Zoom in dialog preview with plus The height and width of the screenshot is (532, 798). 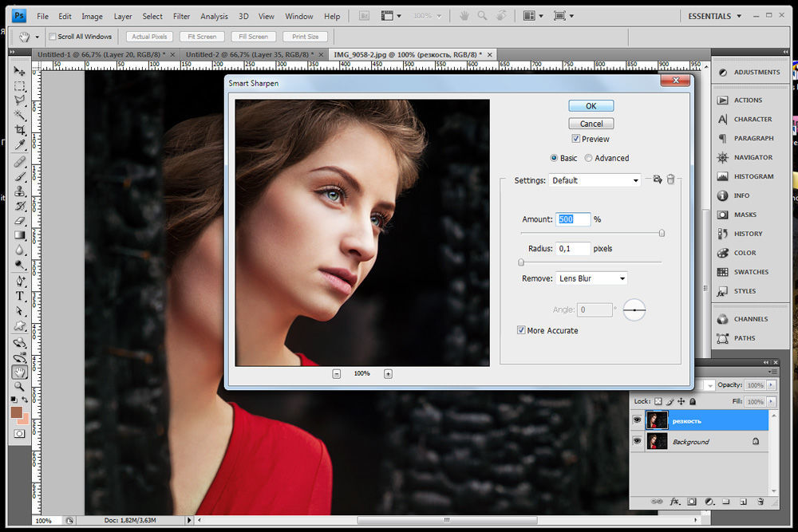click(x=388, y=374)
